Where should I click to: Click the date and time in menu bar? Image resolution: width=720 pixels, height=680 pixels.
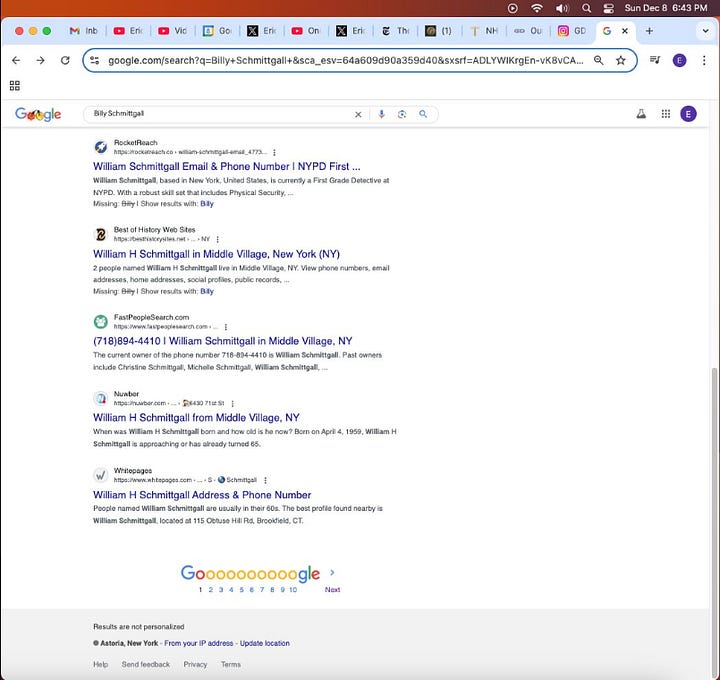[665, 8]
